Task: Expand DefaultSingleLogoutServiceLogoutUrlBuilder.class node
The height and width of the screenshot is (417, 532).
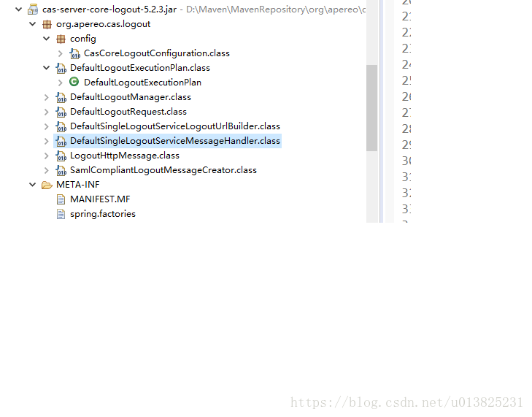Action: click(x=47, y=126)
